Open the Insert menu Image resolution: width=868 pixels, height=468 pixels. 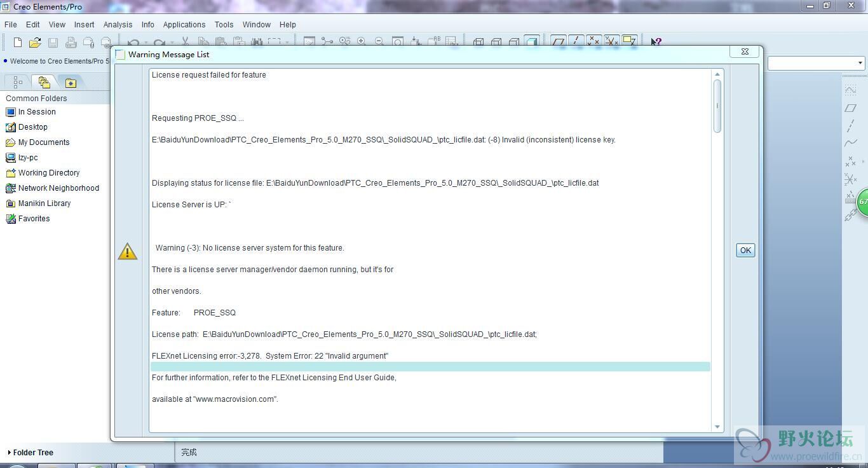(84, 25)
